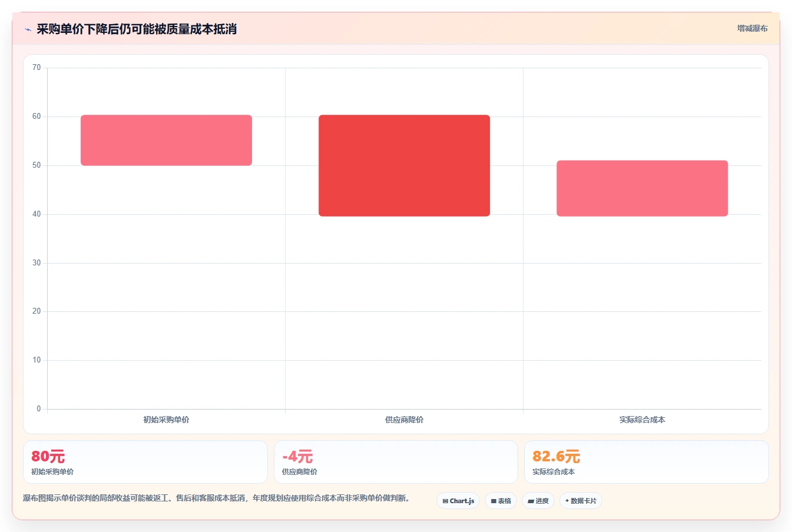Click the 进度 tag chip

(x=538, y=501)
